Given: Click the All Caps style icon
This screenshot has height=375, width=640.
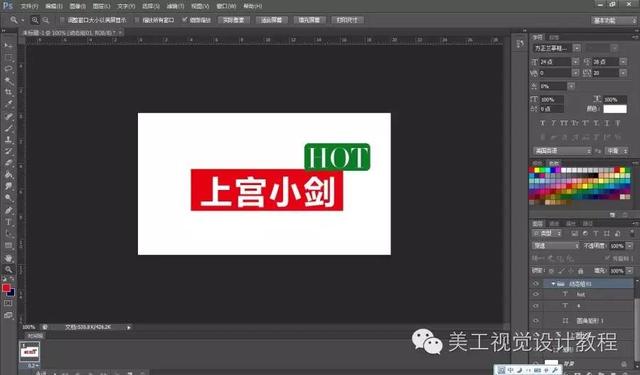Looking at the screenshot, I should pyautogui.click(x=564, y=123).
